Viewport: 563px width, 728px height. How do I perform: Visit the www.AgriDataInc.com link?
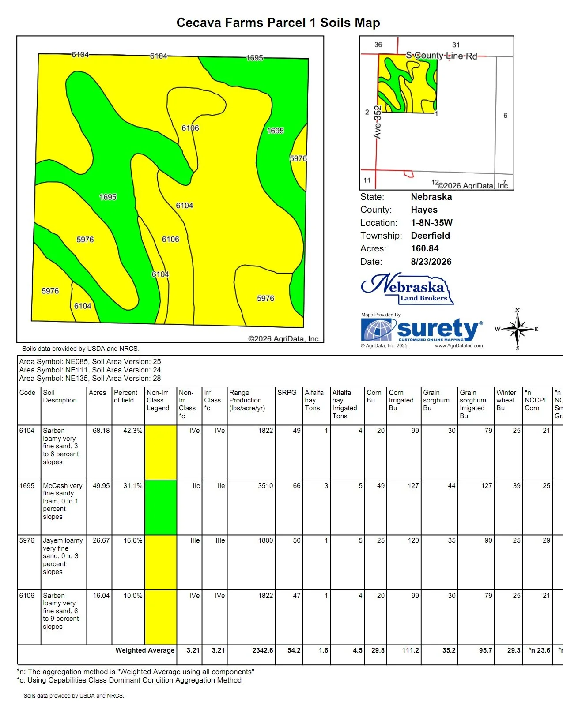click(459, 346)
